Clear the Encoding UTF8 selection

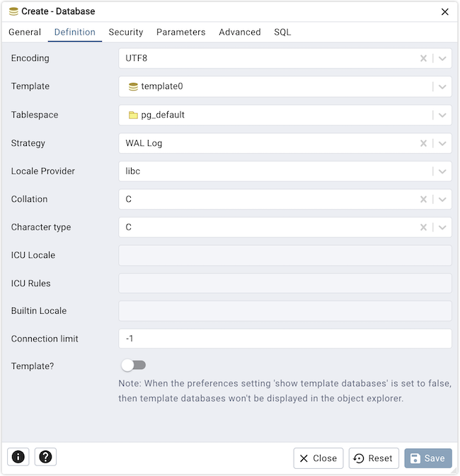(x=423, y=59)
